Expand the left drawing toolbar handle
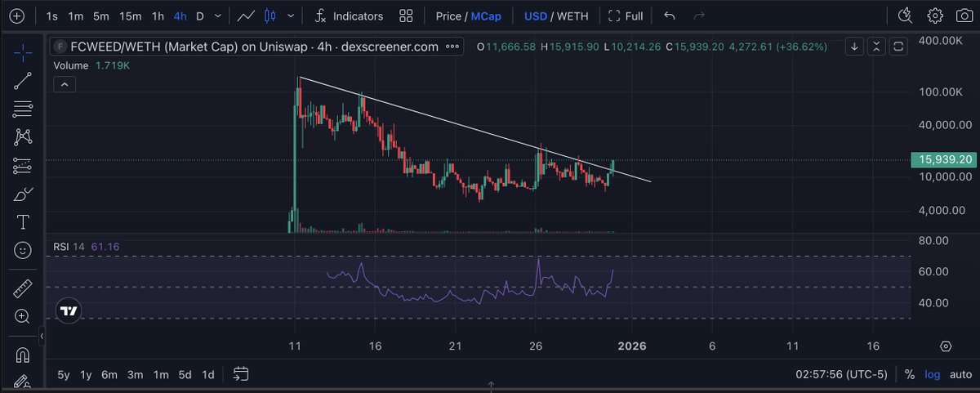Viewport: 980px width, 393px height. point(43,335)
